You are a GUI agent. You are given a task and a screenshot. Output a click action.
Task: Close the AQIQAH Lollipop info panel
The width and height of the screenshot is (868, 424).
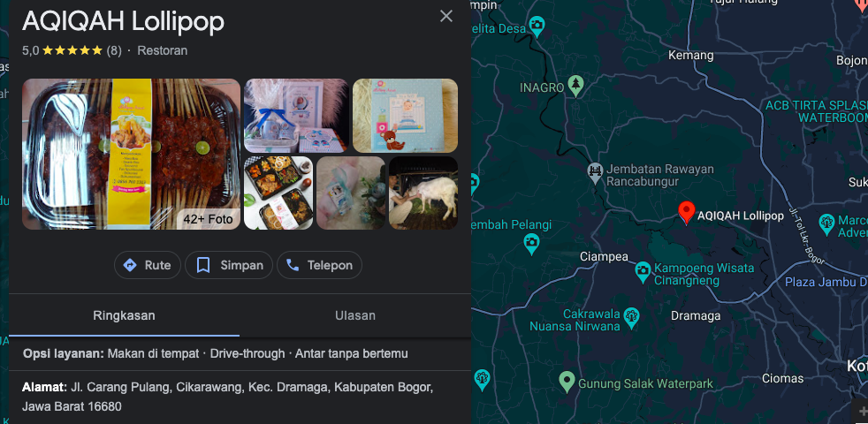(x=446, y=16)
